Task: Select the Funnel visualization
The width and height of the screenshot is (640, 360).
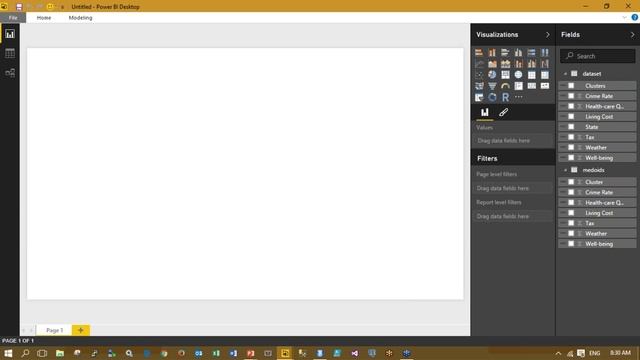Action: coord(492,86)
